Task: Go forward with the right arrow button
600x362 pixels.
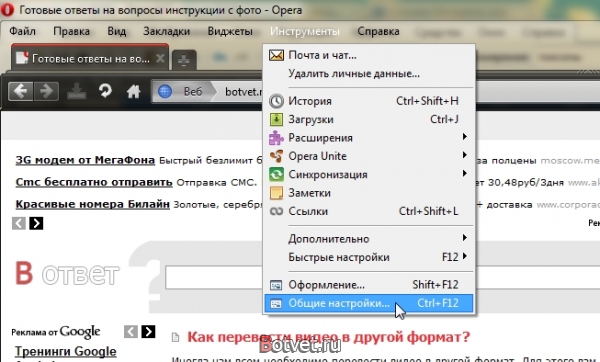Action: [x=46, y=91]
